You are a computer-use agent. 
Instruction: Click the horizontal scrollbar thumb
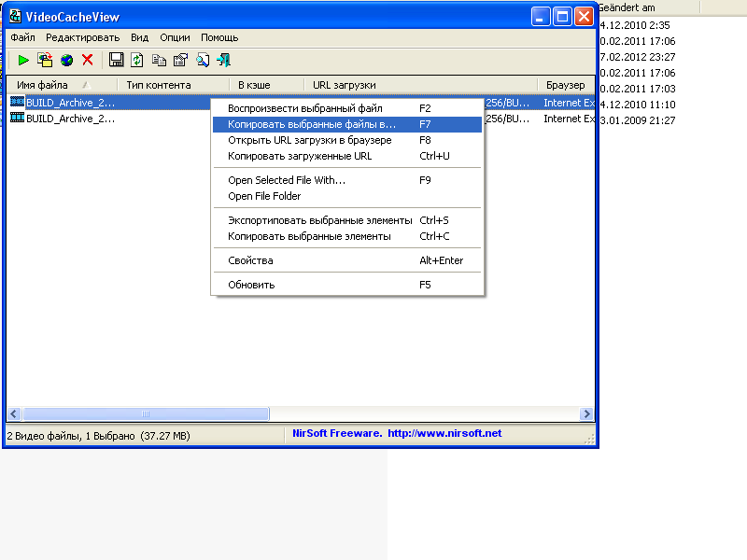[x=146, y=413]
